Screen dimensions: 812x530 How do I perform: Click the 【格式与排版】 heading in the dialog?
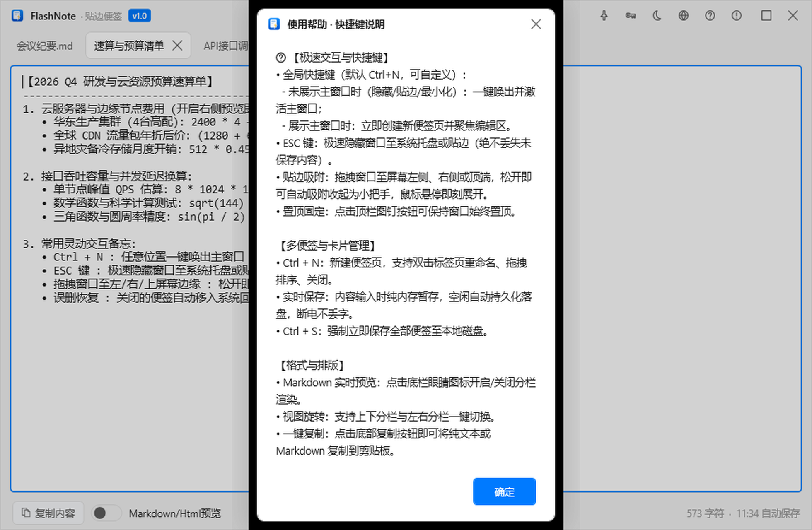pyautogui.click(x=312, y=365)
